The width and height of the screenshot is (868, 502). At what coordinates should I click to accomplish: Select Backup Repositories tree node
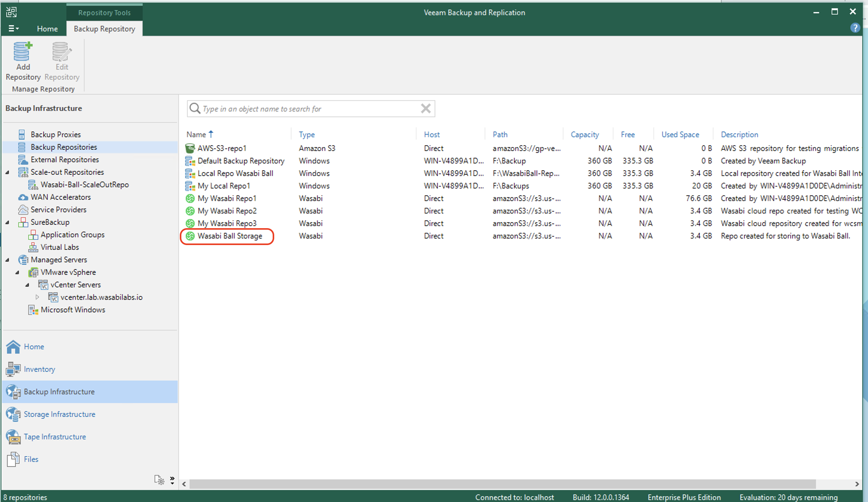pyautogui.click(x=64, y=147)
